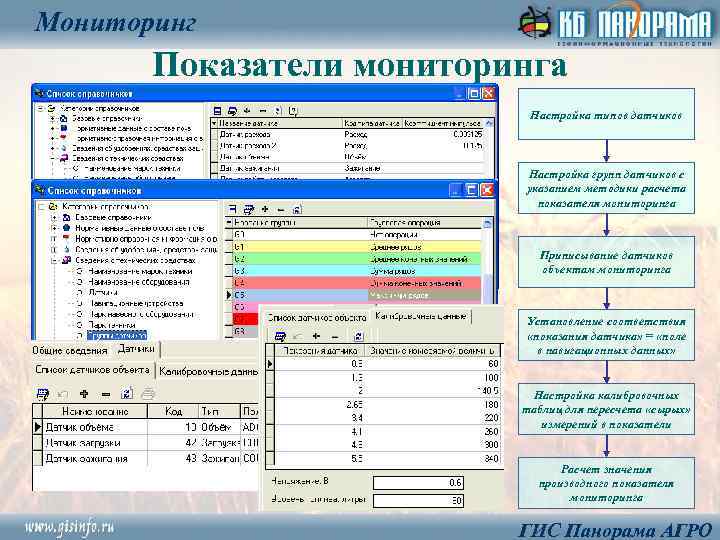Select the left panel's Список датчиков объекта tab
This screenshot has width=720, height=540.
click(x=92, y=370)
